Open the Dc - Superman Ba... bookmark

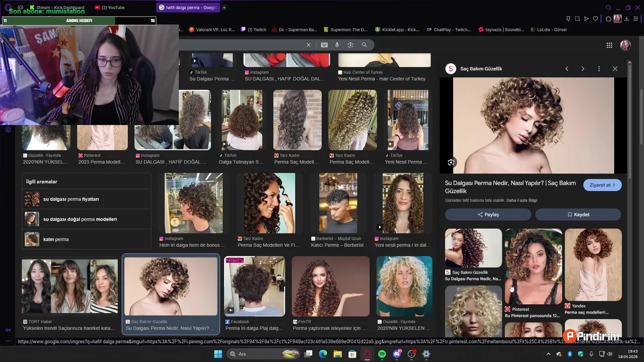(x=295, y=30)
